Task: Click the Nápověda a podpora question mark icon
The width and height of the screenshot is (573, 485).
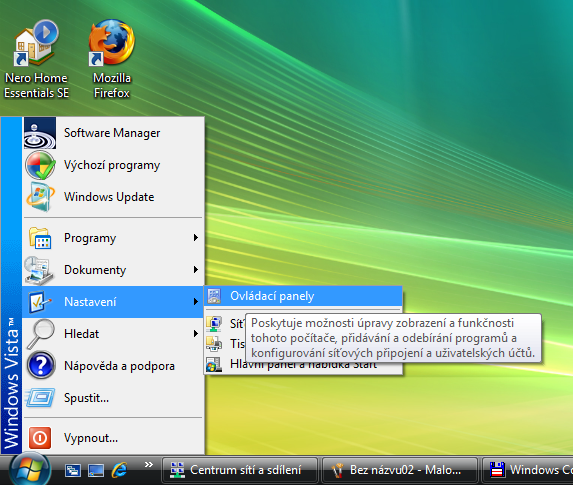Action: point(41,365)
